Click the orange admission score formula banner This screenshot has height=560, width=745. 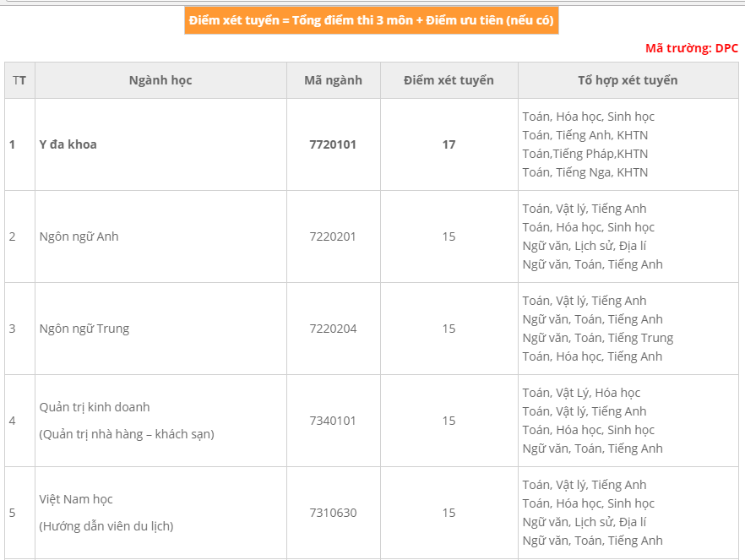click(372, 20)
